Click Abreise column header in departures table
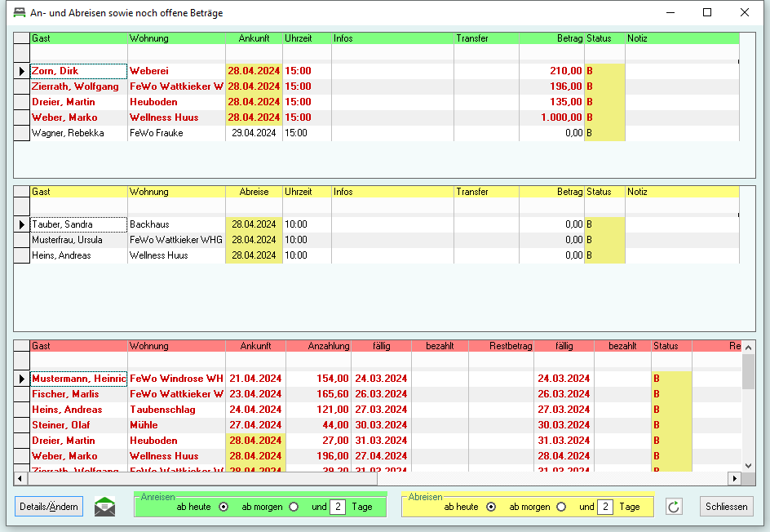This screenshot has height=532, width=770. [x=254, y=192]
